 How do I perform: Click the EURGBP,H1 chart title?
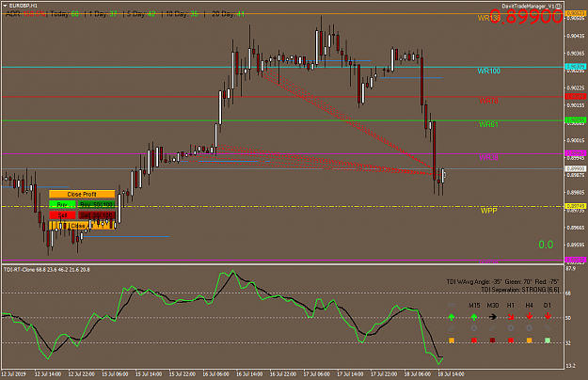23,6
